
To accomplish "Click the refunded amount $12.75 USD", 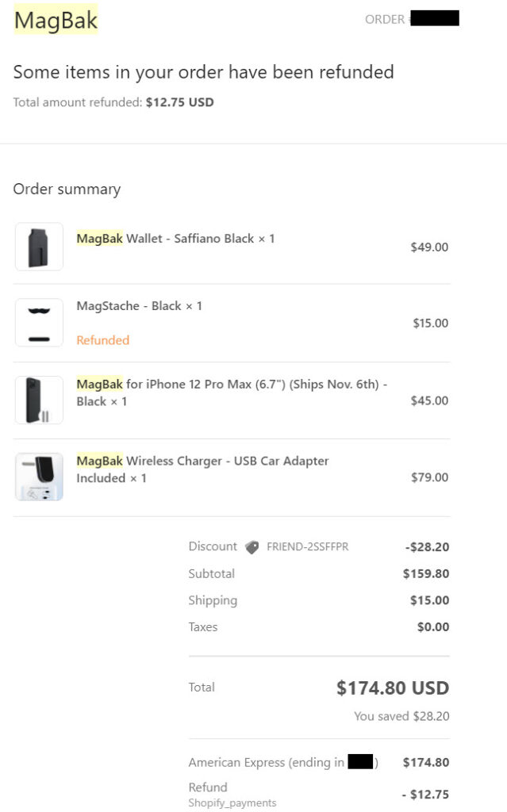I will pos(179,102).
